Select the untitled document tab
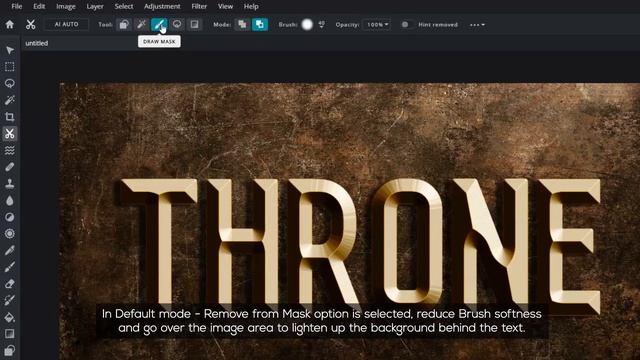The image size is (640, 360). click(37, 43)
